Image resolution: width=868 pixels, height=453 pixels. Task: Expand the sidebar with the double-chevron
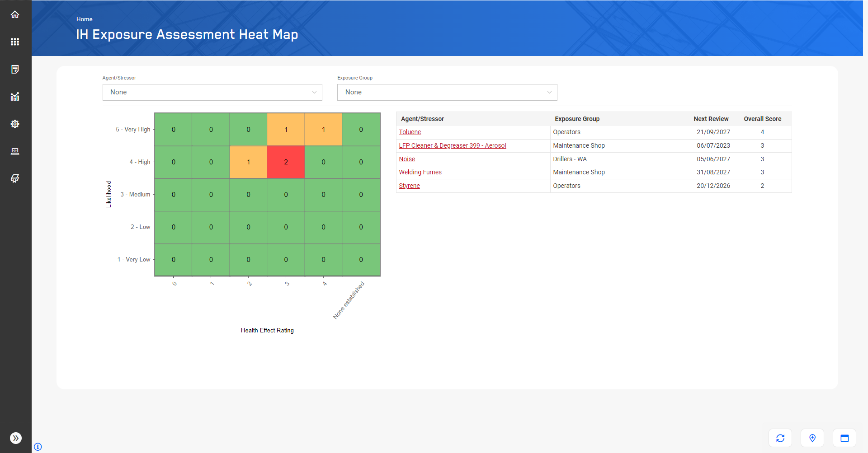pos(15,438)
